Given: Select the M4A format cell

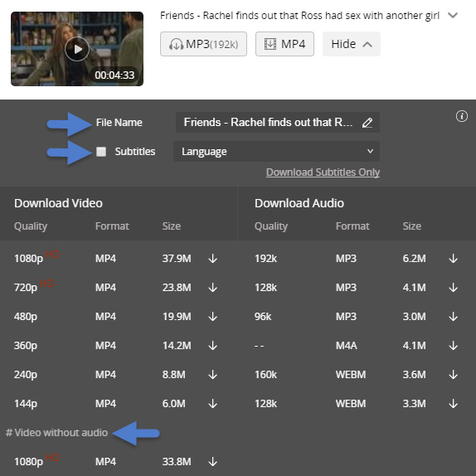Looking at the screenshot, I should coord(347,346).
